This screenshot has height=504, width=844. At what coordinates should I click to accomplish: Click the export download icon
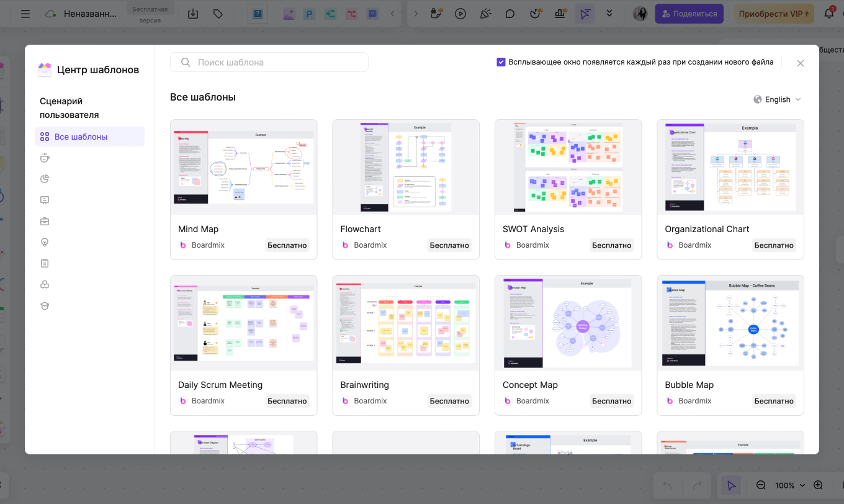point(193,14)
